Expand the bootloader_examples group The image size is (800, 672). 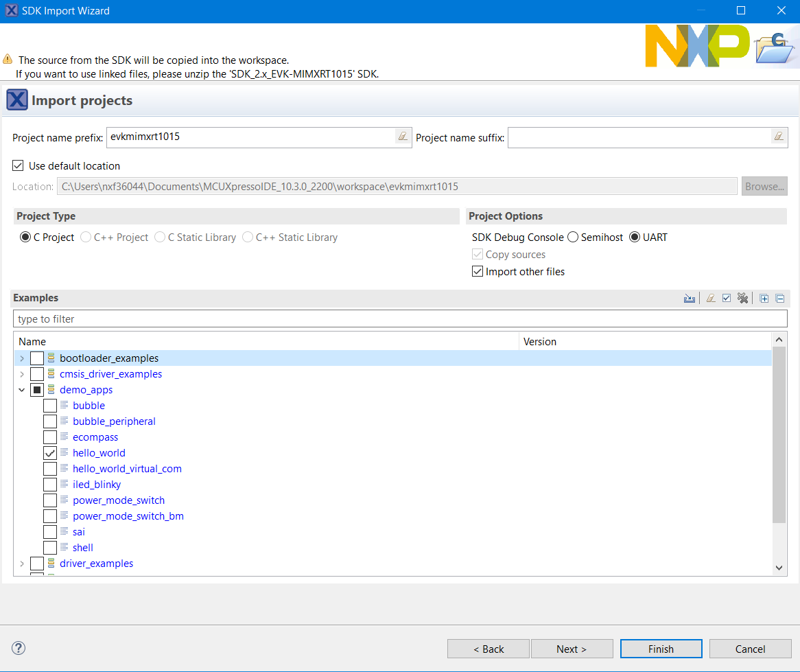(x=22, y=358)
